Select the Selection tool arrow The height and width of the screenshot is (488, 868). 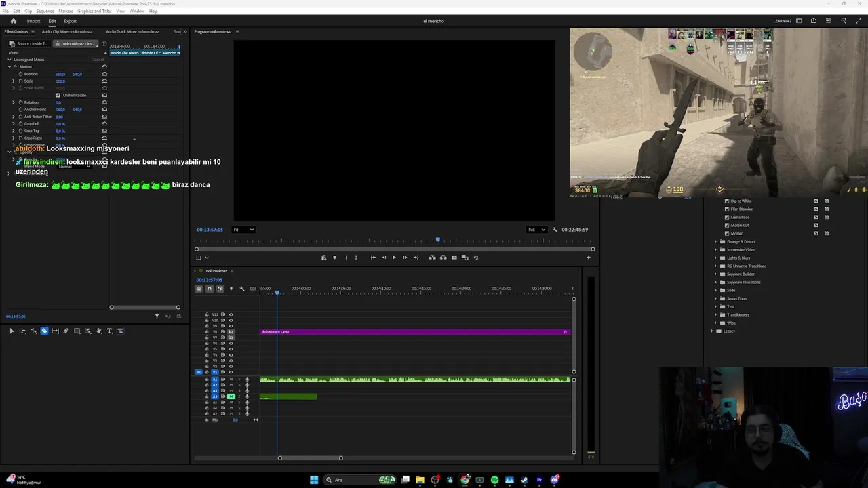click(12, 331)
